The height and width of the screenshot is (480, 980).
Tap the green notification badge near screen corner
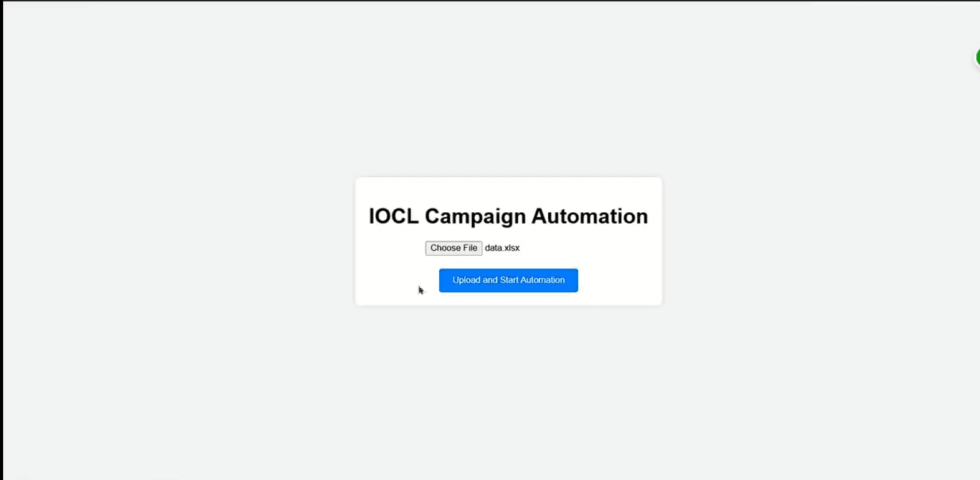[x=977, y=57]
